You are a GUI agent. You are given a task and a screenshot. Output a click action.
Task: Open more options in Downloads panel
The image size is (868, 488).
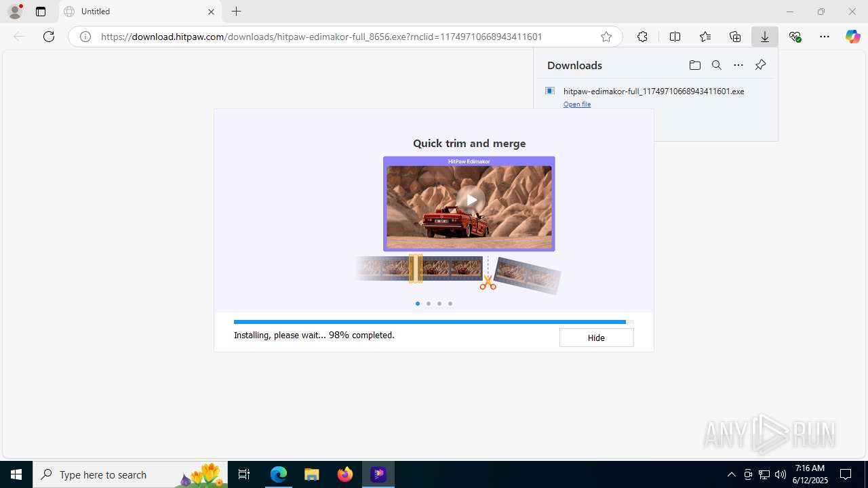point(738,65)
